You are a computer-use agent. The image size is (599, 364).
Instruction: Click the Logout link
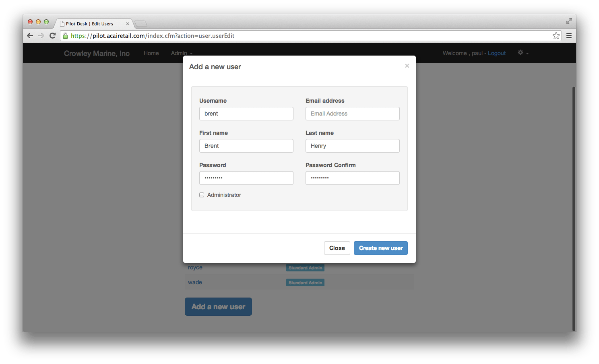point(496,53)
